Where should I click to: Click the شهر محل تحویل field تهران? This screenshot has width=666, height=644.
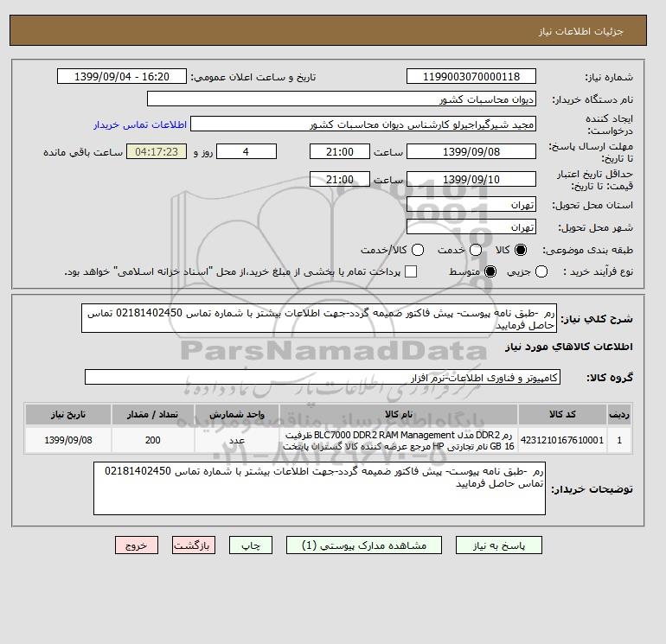pyautogui.click(x=471, y=226)
